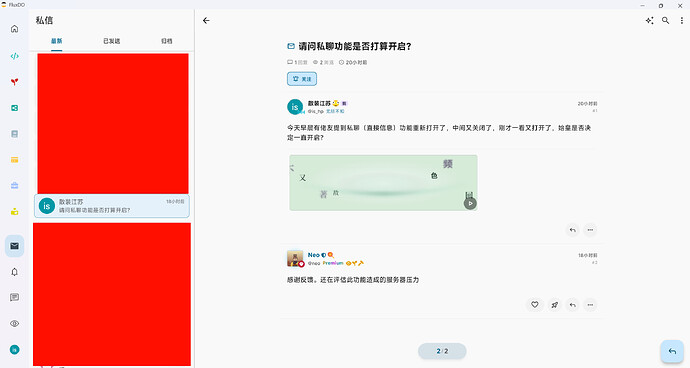The height and width of the screenshot is (368, 690).
Task: Click the 私信 panel heading
Action: click(x=44, y=20)
